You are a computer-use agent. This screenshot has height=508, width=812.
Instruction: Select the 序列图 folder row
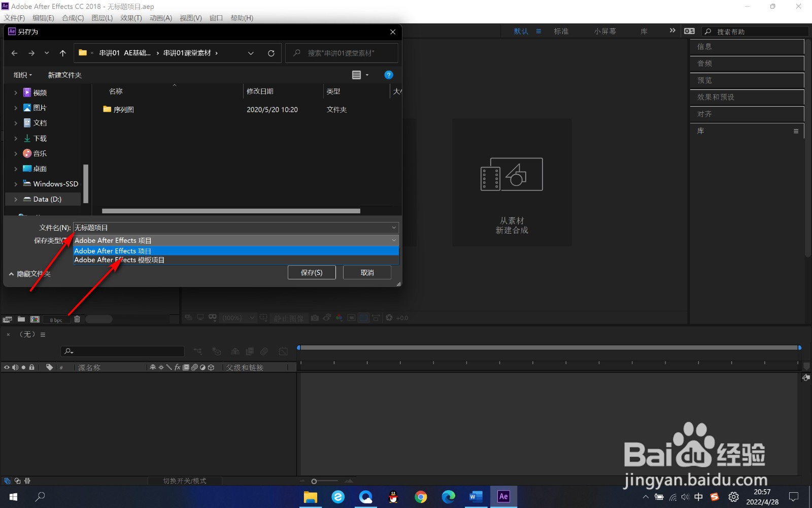(247, 109)
